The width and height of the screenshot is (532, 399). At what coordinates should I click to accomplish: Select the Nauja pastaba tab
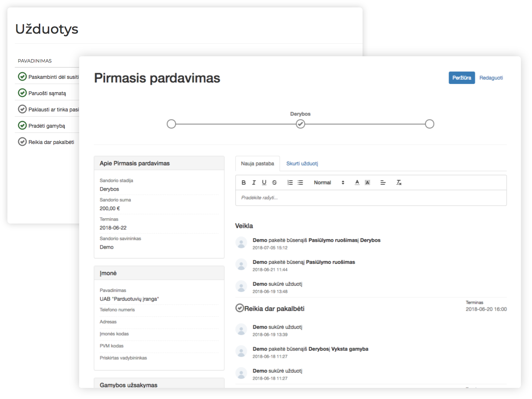[x=257, y=164]
